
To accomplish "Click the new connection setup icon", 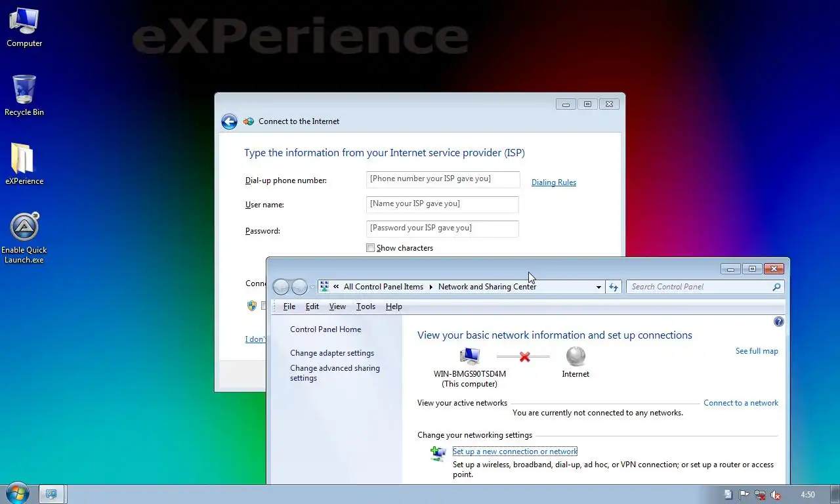I will pyautogui.click(x=438, y=453).
